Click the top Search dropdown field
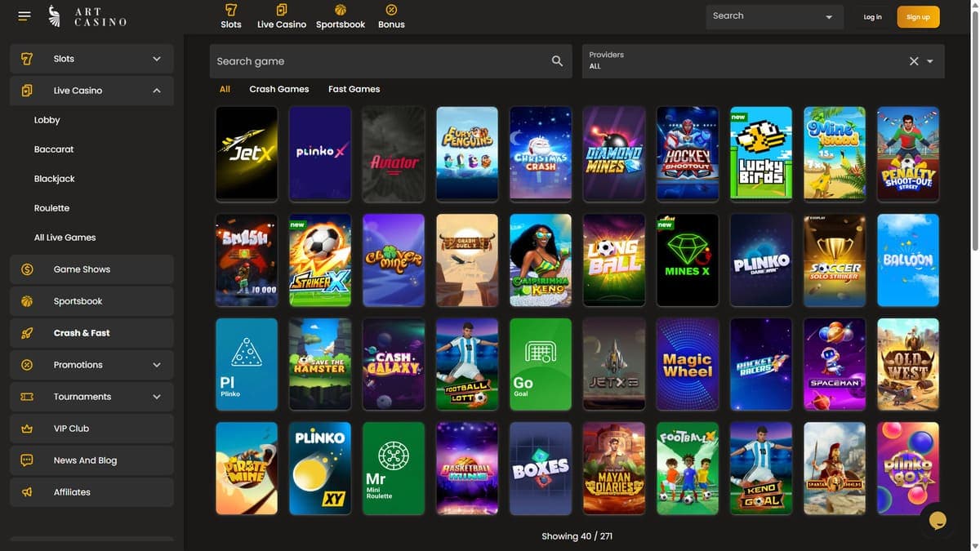 774,16
